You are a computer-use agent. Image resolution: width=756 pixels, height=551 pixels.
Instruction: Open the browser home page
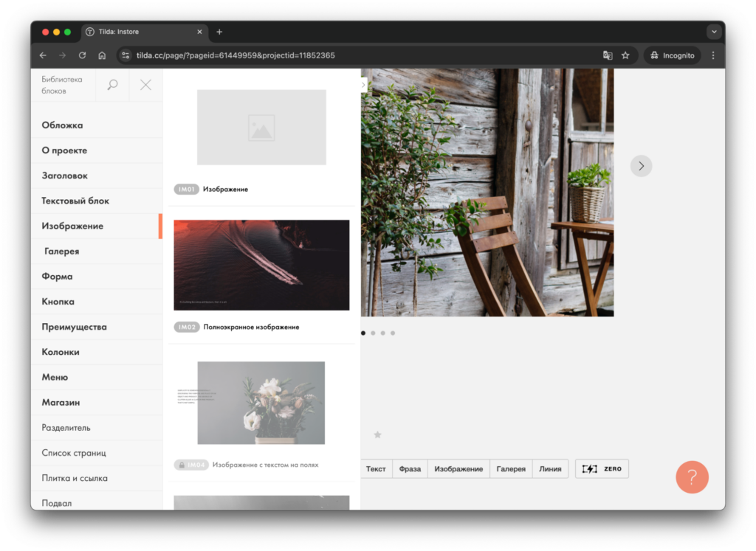coord(102,55)
